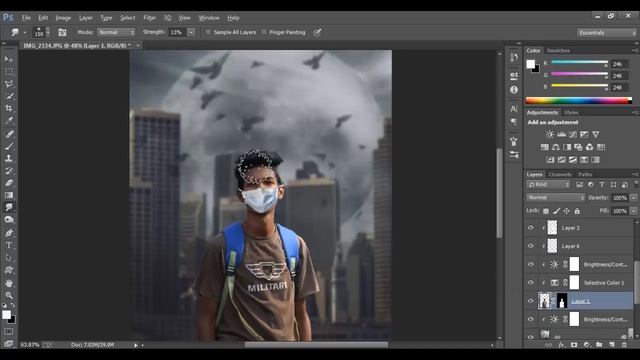Open the Brush panel toggle in options bar
Viewport: 640px width, 360px height.
(62, 32)
